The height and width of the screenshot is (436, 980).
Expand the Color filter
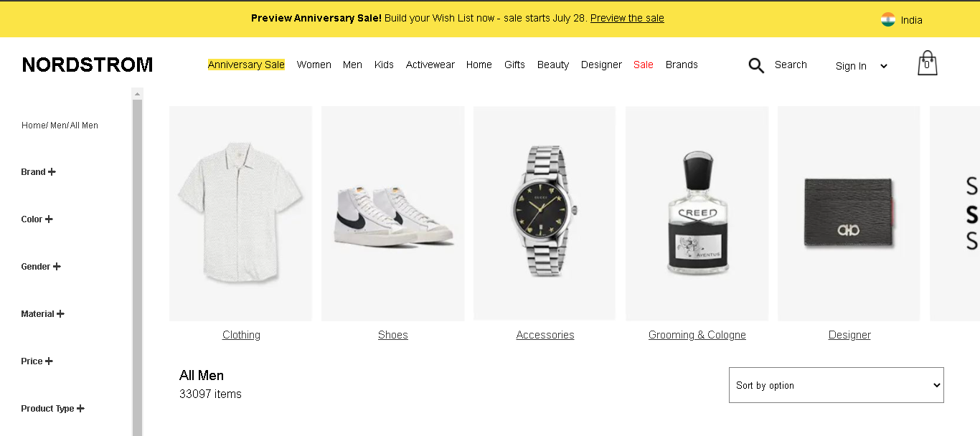pyautogui.click(x=37, y=219)
